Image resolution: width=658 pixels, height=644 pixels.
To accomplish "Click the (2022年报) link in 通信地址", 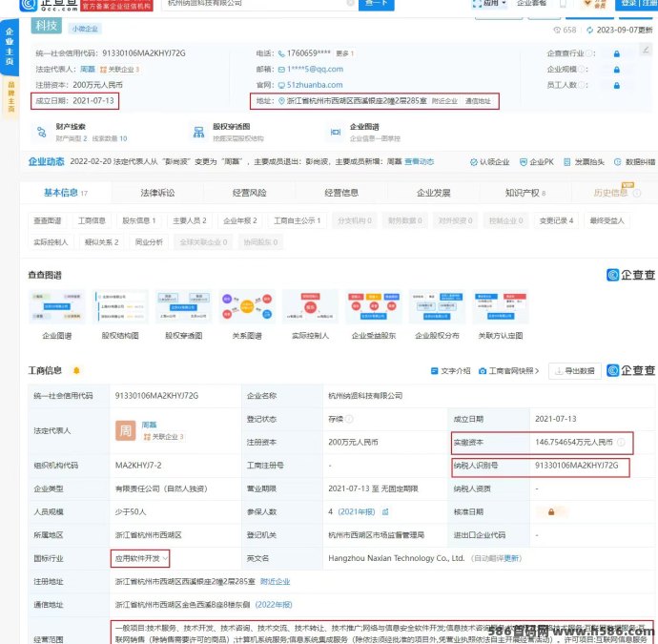I will pyautogui.click(x=273, y=605).
